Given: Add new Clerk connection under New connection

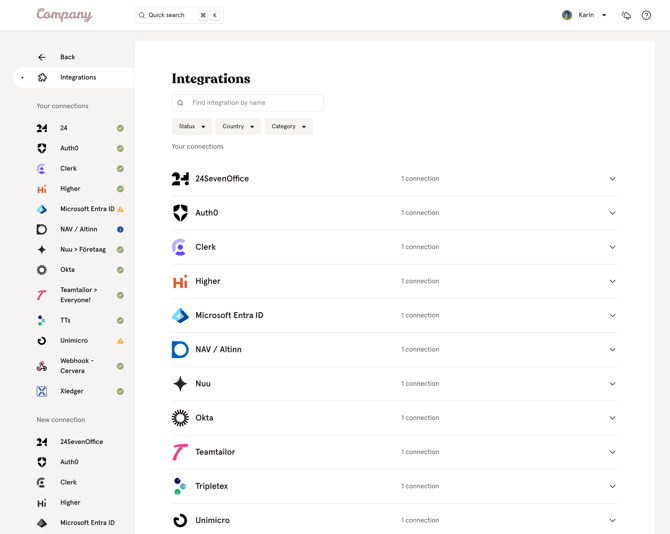Looking at the screenshot, I should click(x=68, y=482).
